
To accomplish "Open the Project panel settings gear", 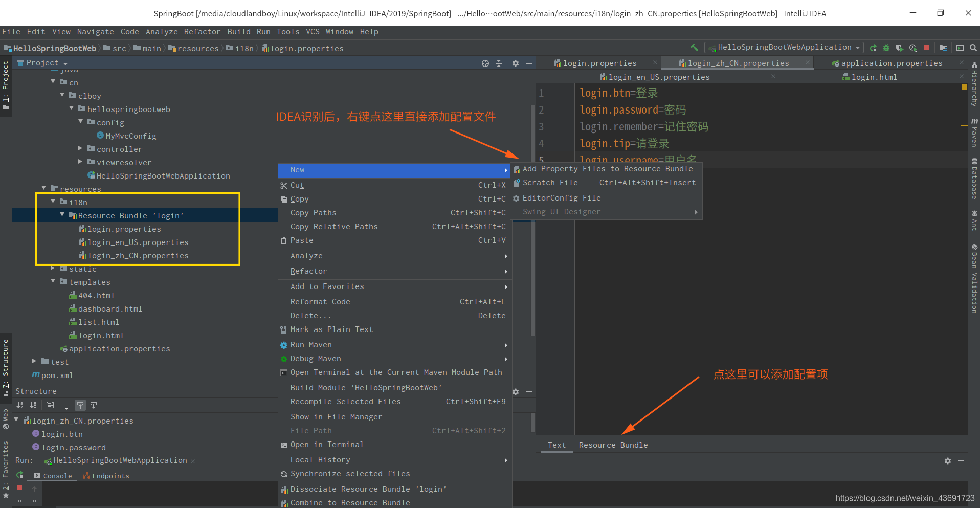I will click(x=515, y=63).
